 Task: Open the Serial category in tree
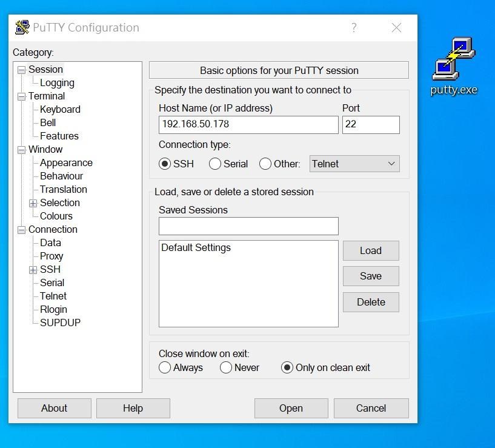52,283
